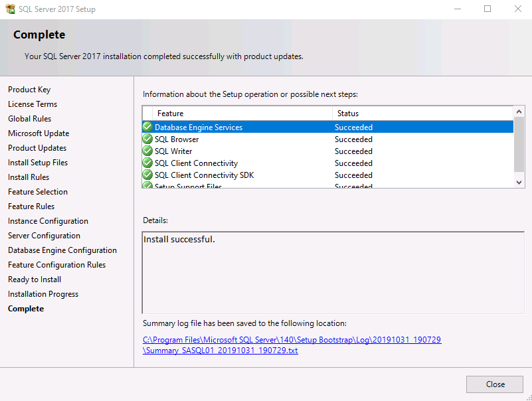Select the Database Engine Services row
The width and height of the screenshot is (532, 401).
(327, 127)
